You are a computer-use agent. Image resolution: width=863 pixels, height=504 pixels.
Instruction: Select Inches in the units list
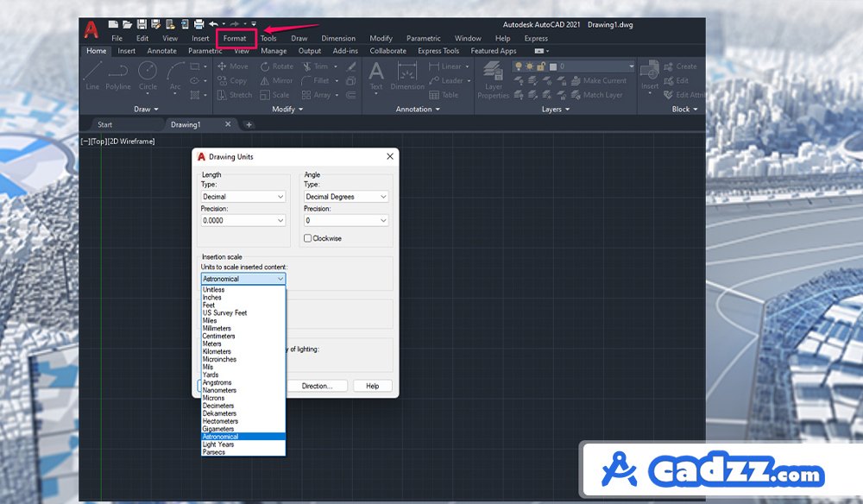point(243,297)
